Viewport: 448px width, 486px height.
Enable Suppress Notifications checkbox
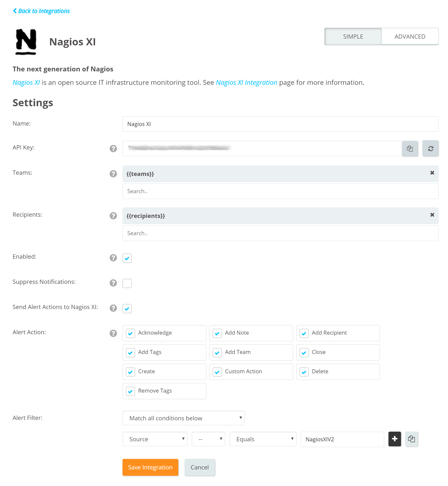tap(127, 283)
